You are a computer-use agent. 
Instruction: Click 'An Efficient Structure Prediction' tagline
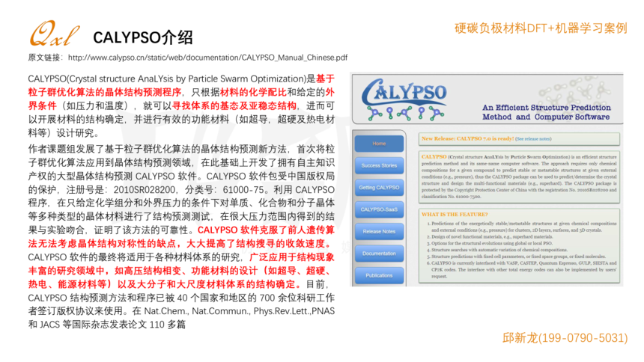[546, 108]
